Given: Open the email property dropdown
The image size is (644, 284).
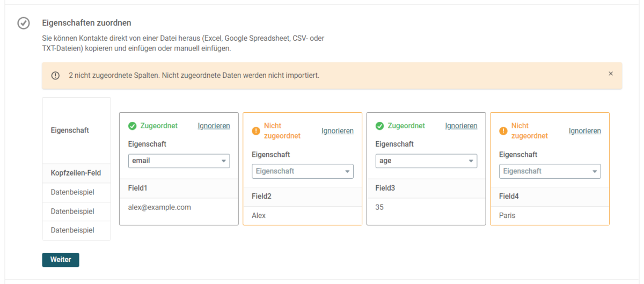Looking at the screenshot, I should coord(179,161).
